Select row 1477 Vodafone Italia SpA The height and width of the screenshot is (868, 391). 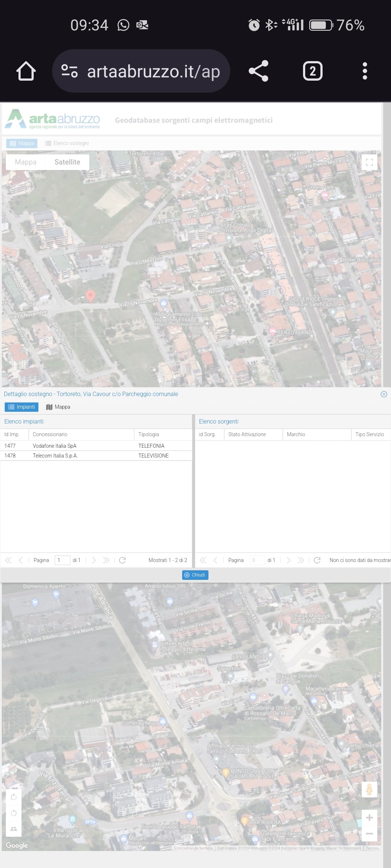point(96,446)
